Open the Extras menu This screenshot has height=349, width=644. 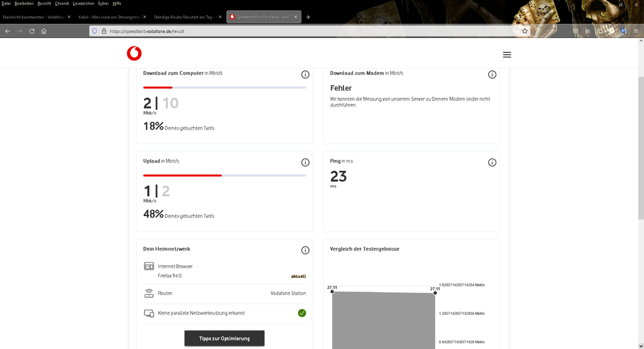point(103,3)
